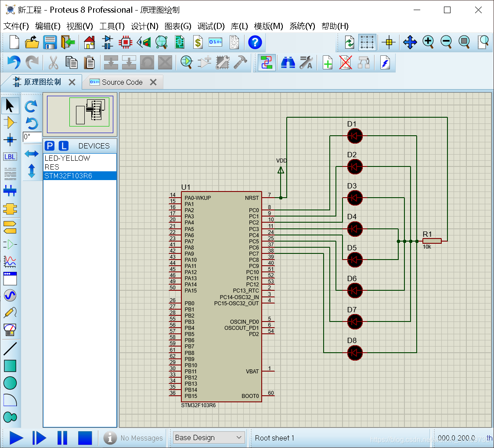
Task: Open the 视图(V) menu
Action: (x=80, y=26)
